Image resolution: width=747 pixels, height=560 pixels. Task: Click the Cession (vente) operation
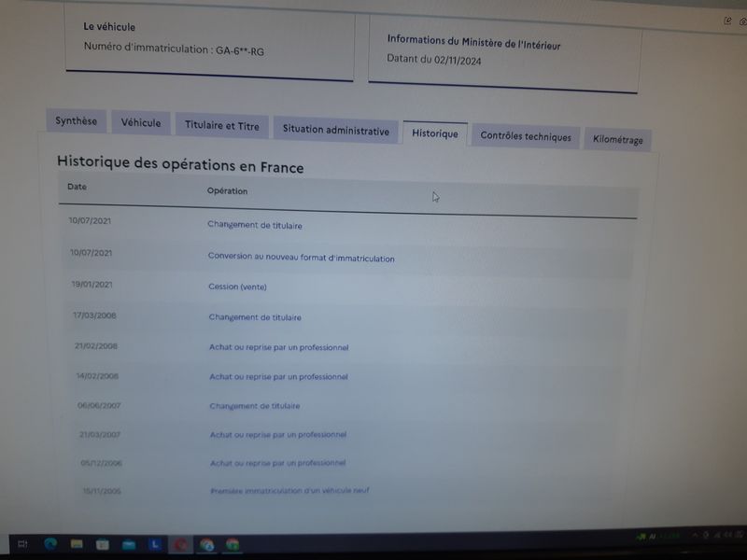237,287
